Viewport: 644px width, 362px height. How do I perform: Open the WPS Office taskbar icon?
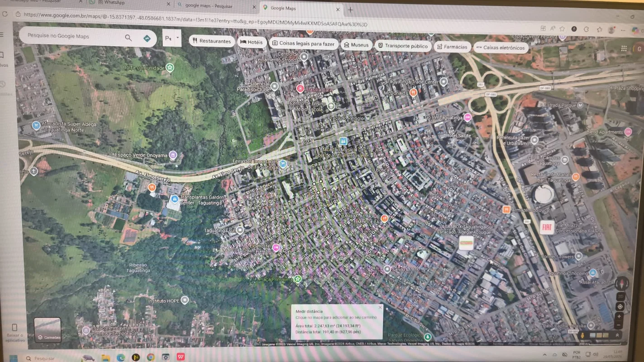[181, 357]
